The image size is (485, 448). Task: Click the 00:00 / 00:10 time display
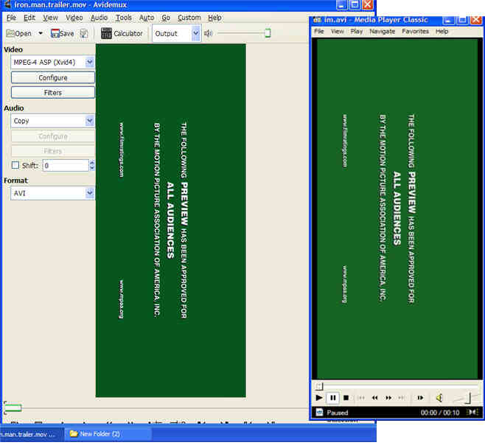[x=440, y=413]
